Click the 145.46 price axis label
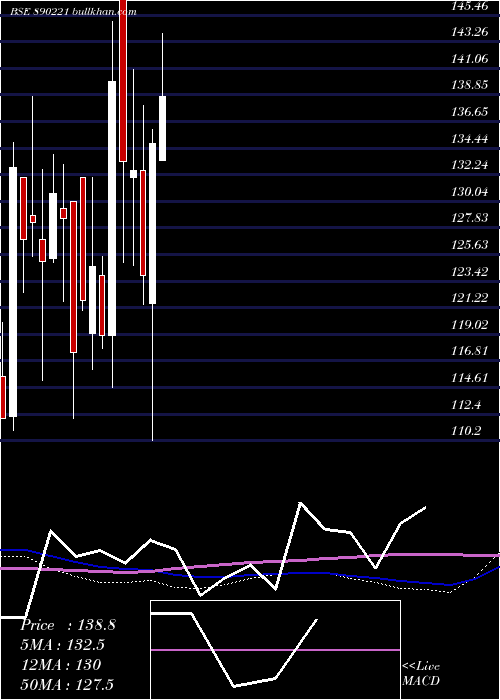 pos(471,6)
